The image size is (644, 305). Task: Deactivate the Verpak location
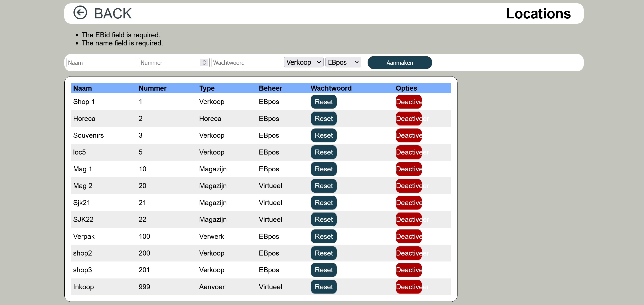(409, 237)
